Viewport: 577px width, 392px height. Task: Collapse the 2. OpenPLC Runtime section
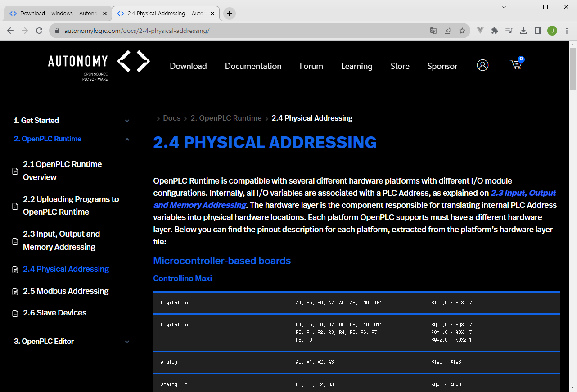[127, 139]
